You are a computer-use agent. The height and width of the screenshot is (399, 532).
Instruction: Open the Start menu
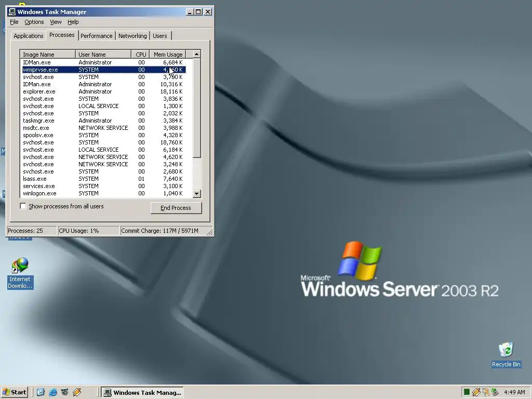tap(14, 392)
